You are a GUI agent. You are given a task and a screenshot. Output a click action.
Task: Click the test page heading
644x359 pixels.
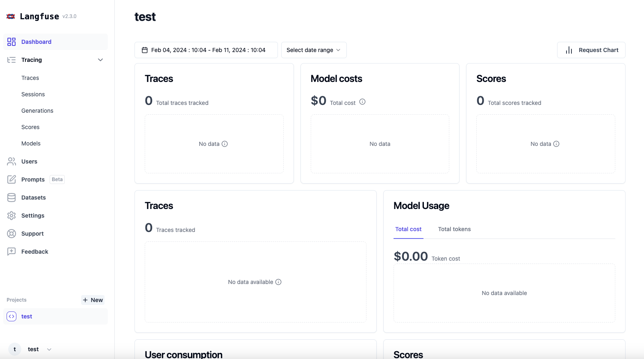tap(145, 17)
